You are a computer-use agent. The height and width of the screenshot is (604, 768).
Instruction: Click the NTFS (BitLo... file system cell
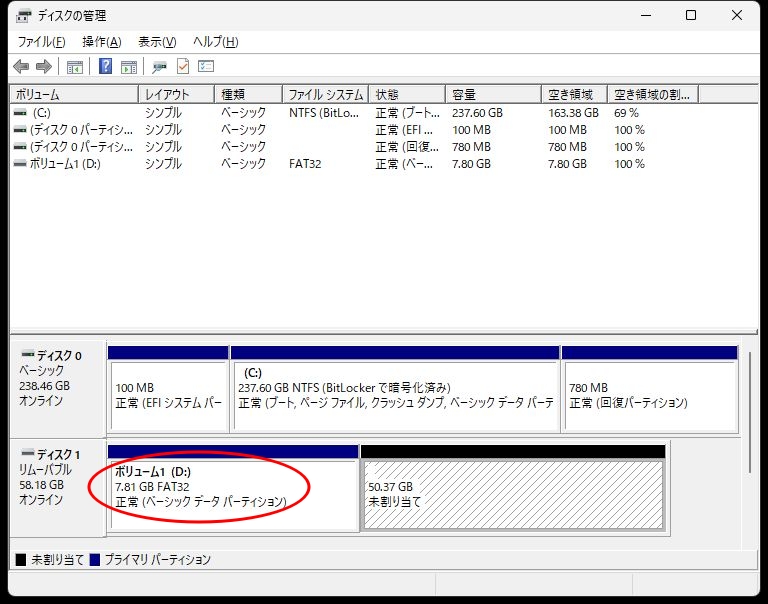click(324, 113)
